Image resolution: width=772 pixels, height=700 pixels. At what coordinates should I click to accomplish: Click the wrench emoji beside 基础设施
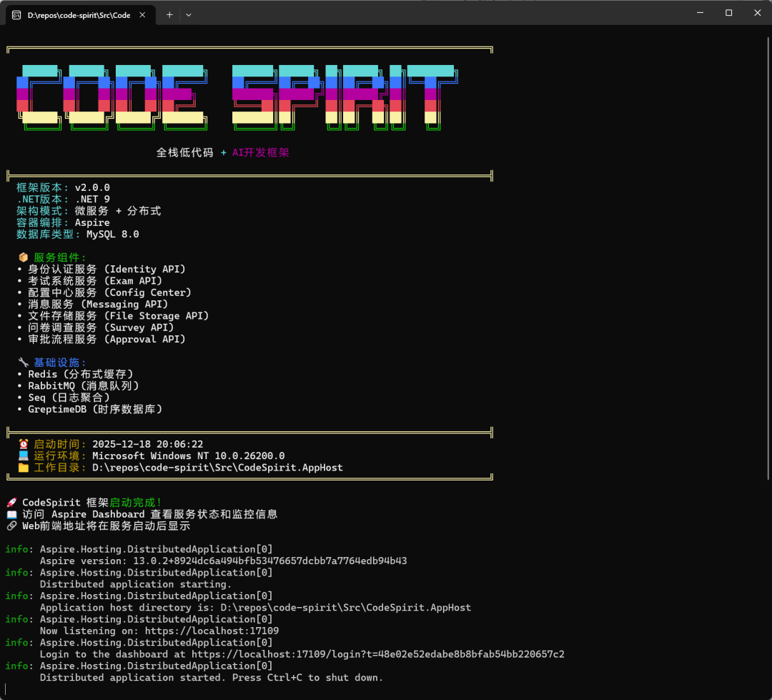tap(23, 363)
